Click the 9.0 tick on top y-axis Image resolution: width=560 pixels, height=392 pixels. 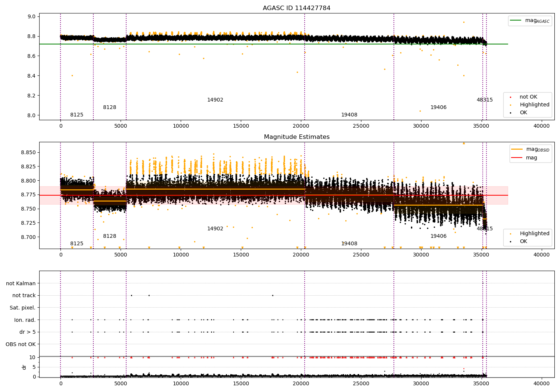click(31, 16)
